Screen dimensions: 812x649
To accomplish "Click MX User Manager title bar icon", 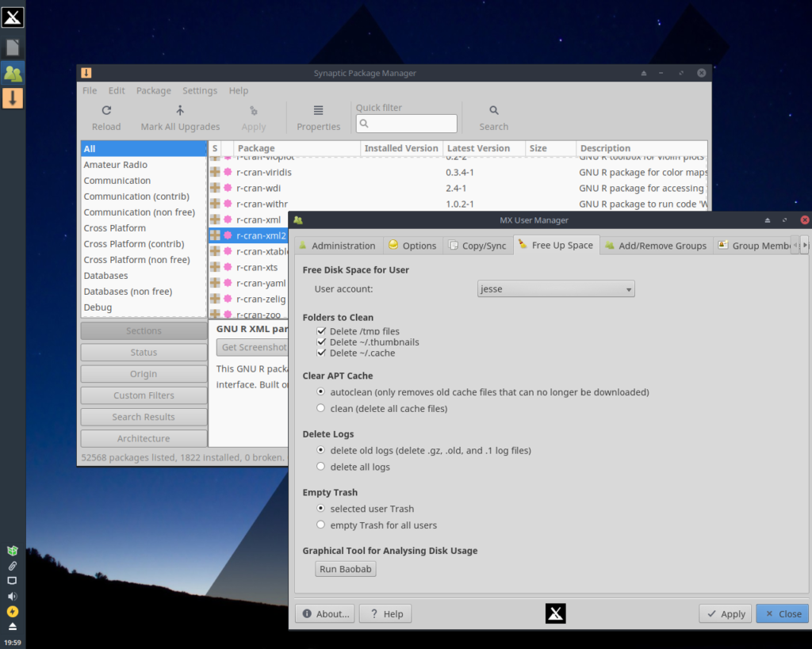I will (298, 220).
